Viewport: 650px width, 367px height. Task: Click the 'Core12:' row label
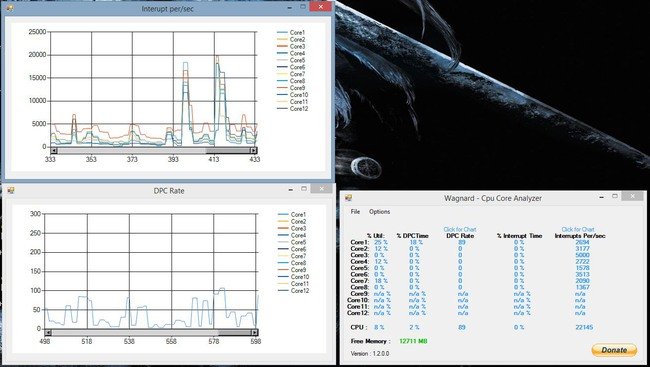click(x=358, y=313)
